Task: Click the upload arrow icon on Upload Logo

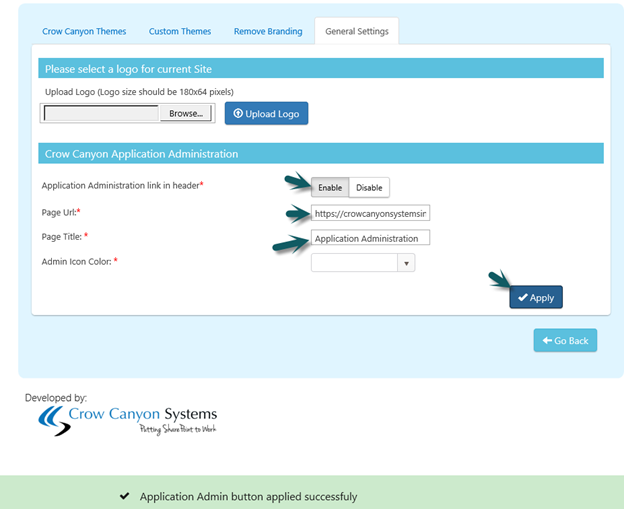Action: point(238,113)
